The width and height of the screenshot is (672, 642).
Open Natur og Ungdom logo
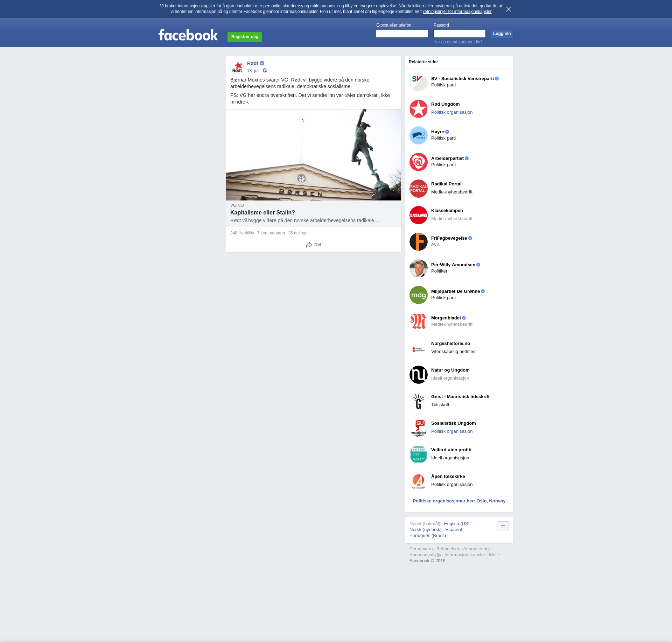tap(419, 375)
